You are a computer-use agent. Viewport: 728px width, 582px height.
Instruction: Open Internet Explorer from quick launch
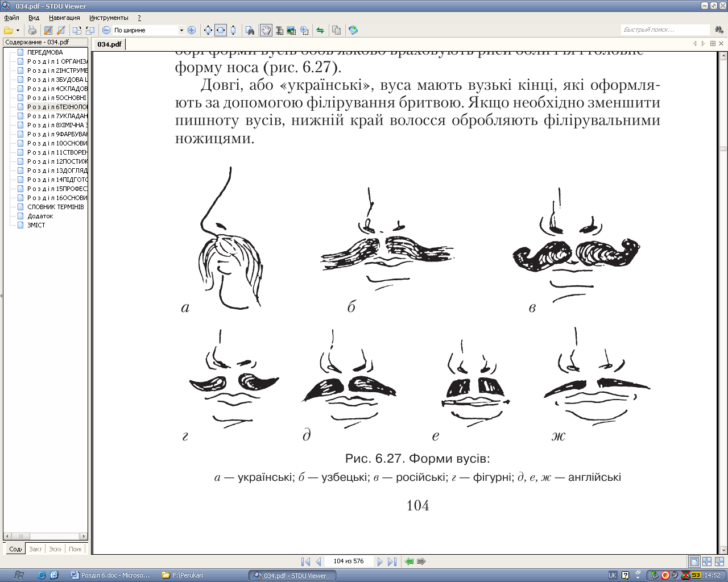[x=42, y=575]
